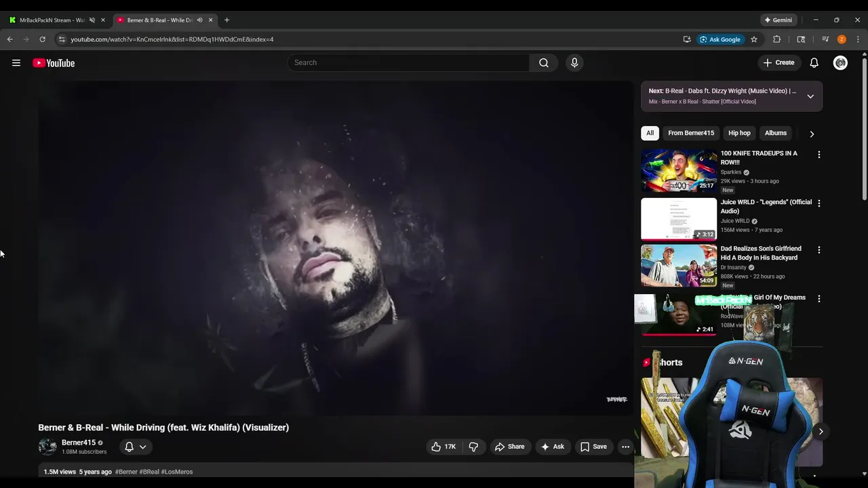The width and height of the screenshot is (868, 488).
Task: Like the video with thumbs up
Action: pos(443,447)
